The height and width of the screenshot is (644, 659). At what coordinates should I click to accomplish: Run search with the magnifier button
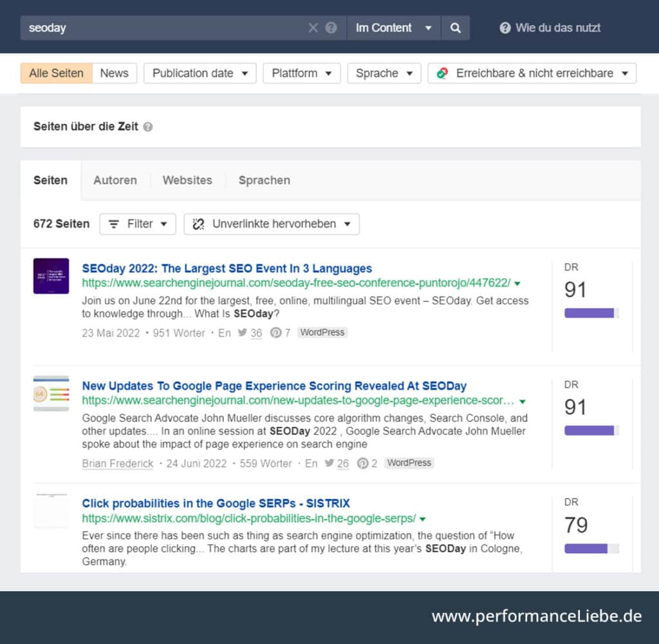pos(455,28)
